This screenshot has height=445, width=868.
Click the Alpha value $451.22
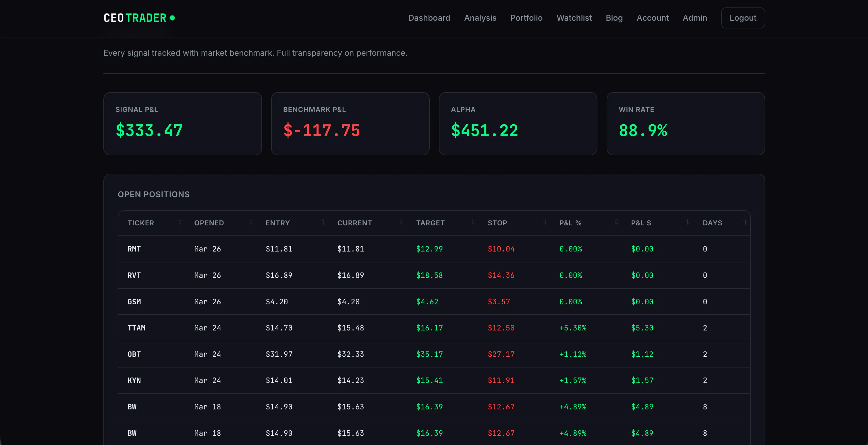click(484, 130)
